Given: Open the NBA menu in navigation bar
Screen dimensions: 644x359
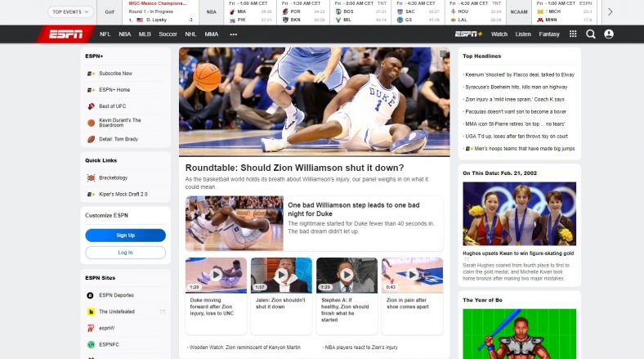Looking at the screenshot, I should pos(125,34).
